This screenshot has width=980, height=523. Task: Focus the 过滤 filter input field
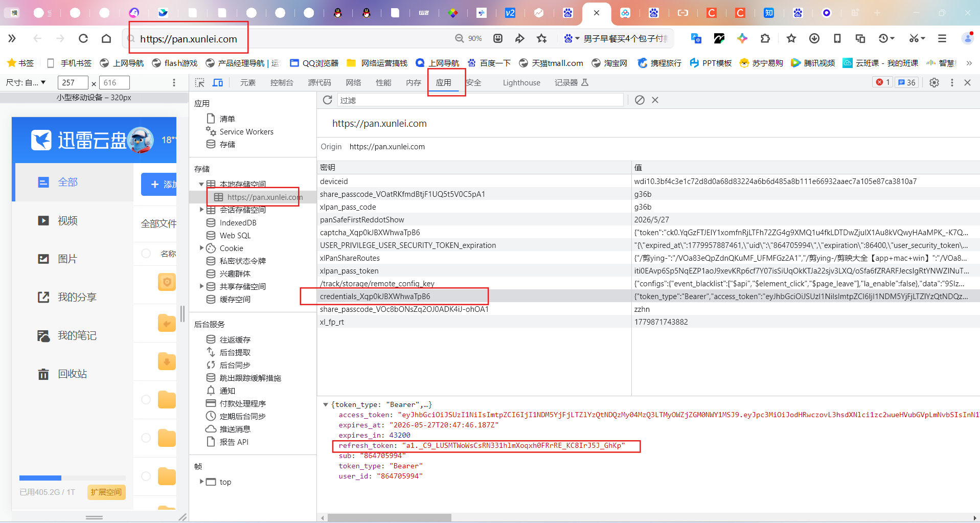[x=481, y=100]
